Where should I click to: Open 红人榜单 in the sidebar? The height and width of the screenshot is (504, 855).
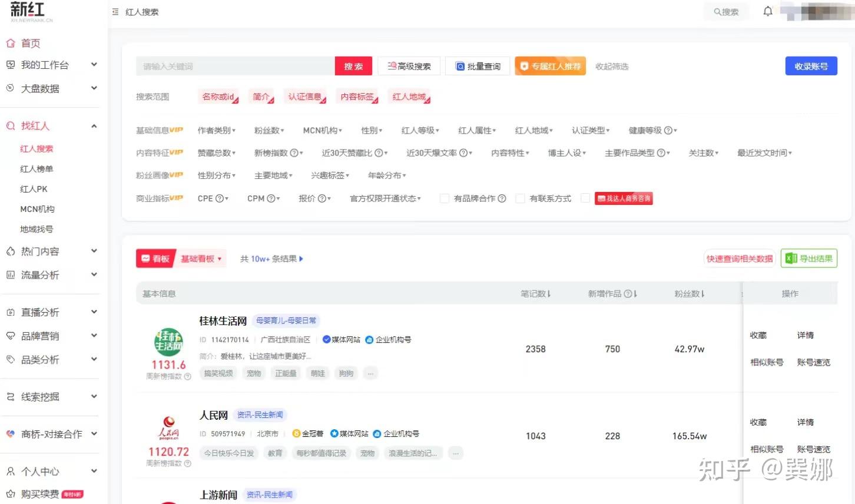tap(37, 169)
